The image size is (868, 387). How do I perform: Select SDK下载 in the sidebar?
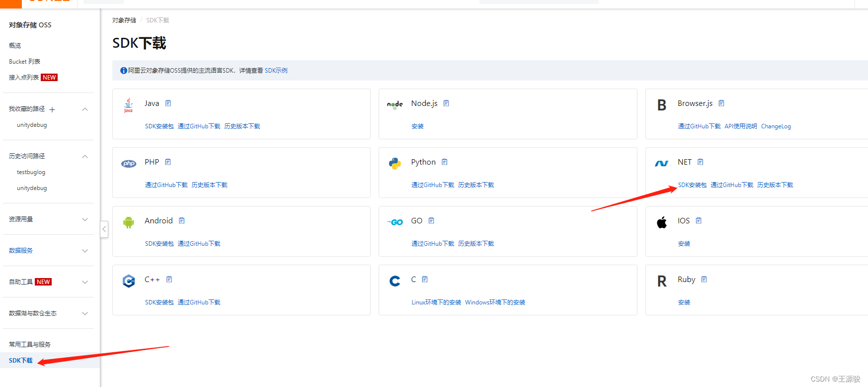pyautogui.click(x=21, y=361)
